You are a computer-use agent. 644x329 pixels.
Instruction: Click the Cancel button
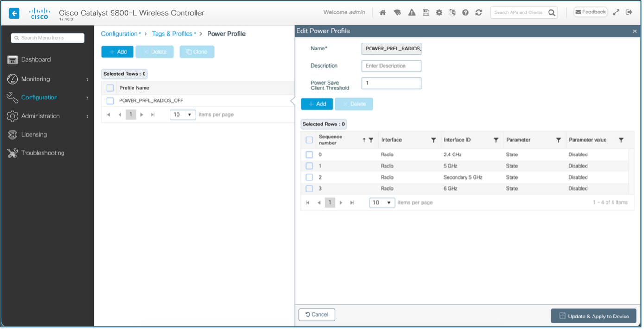click(x=317, y=315)
